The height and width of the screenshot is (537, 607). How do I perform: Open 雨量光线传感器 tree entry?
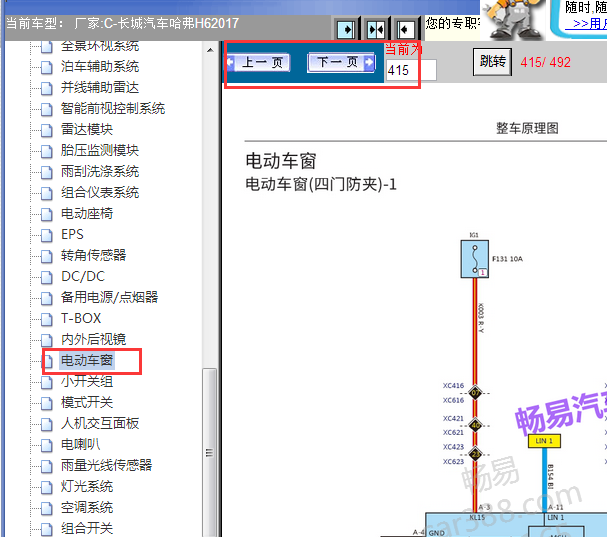106,465
